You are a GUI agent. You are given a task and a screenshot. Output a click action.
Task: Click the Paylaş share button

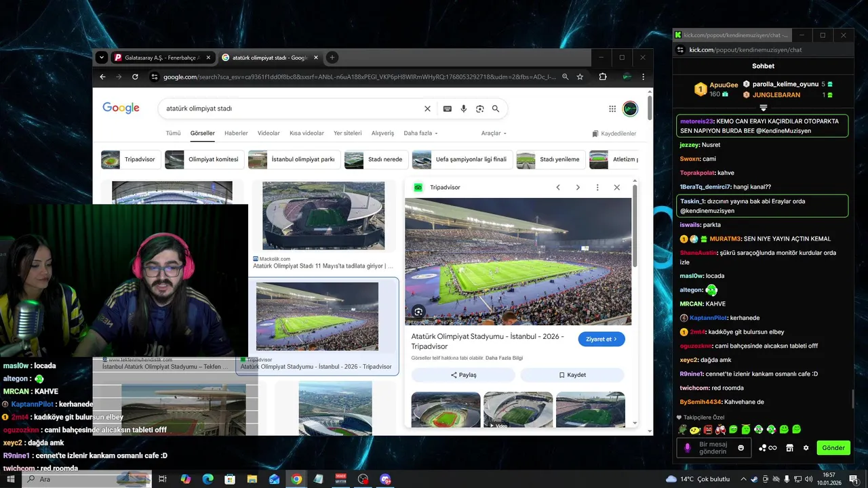pyautogui.click(x=463, y=375)
